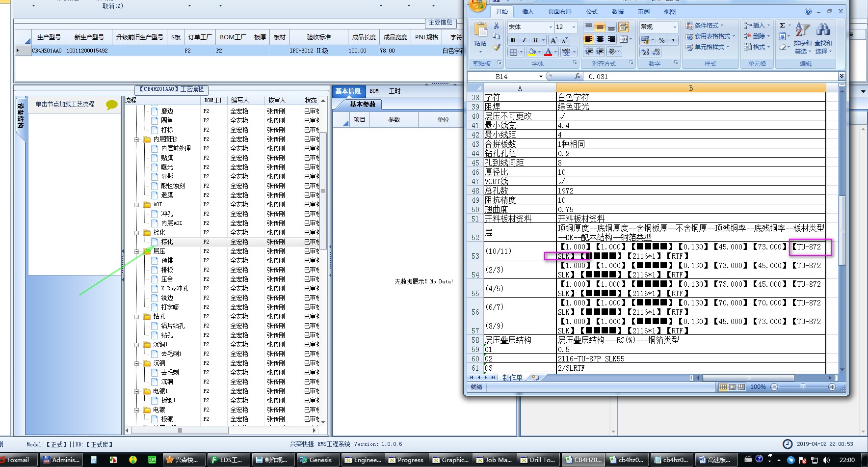
Task: Click the align text right icon
Action: (x=611, y=39)
